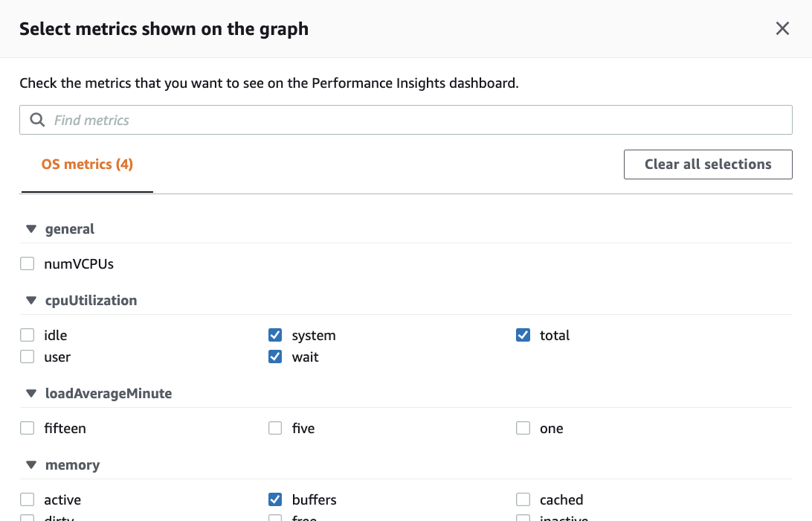Switch to the OS metrics tab
This screenshot has width=812, height=521.
point(86,164)
